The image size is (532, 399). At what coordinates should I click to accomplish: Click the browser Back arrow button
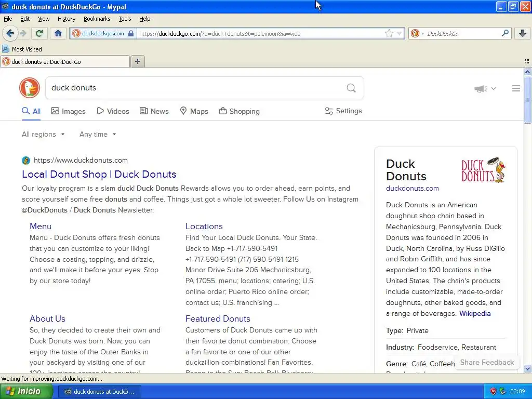10,33
